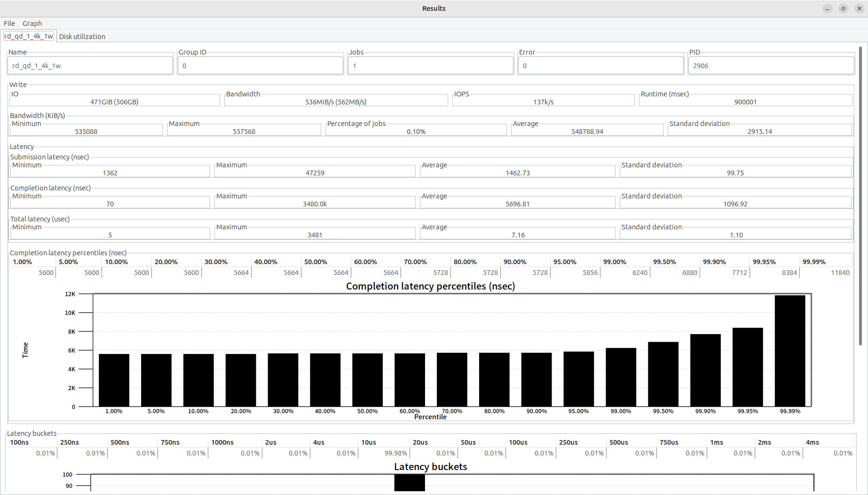Click the 99.99% bar in percentile chart
Viewport: 868px width, 495px height.
(790, 351)
